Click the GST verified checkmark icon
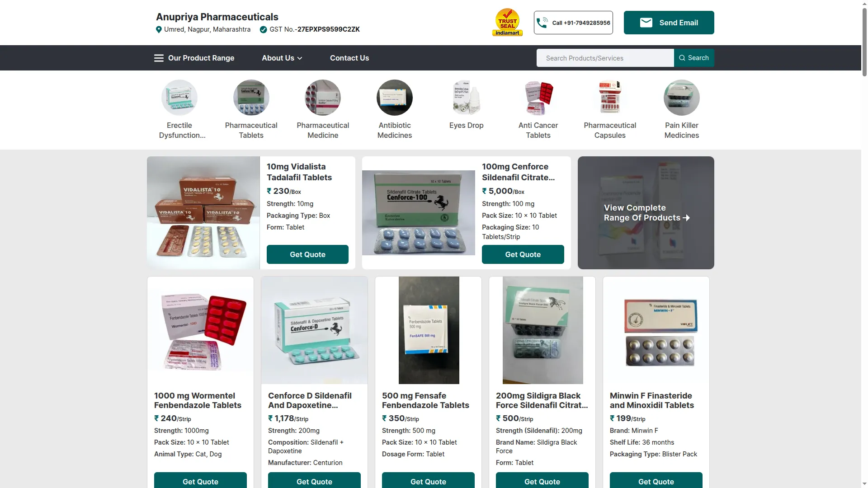The height and width of the screenshot is (488, 868). point(263,29)
